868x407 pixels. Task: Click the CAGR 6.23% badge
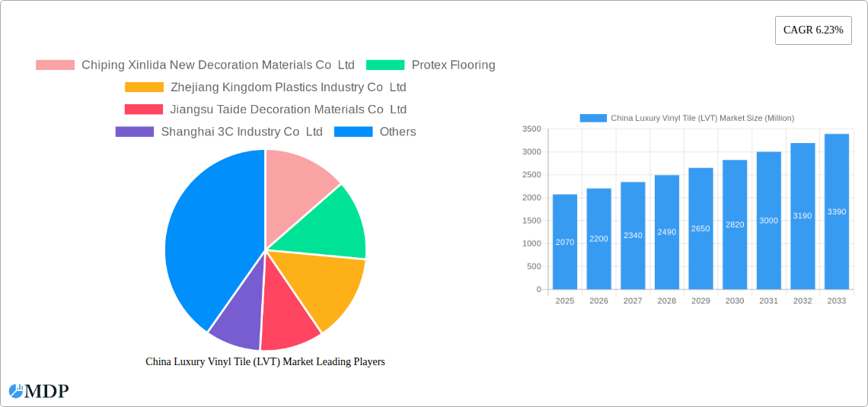pyautogui.click(x=813, y=30)
